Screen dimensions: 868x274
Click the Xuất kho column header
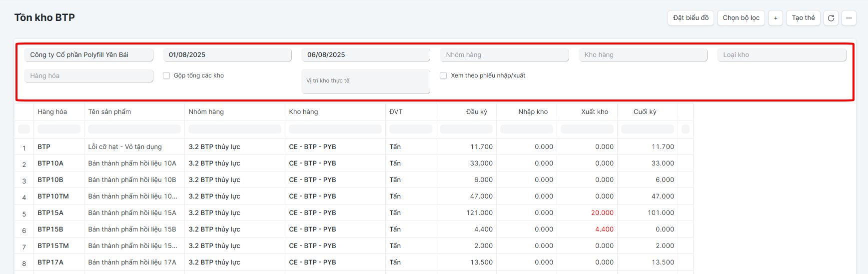[x=587, y=111]
